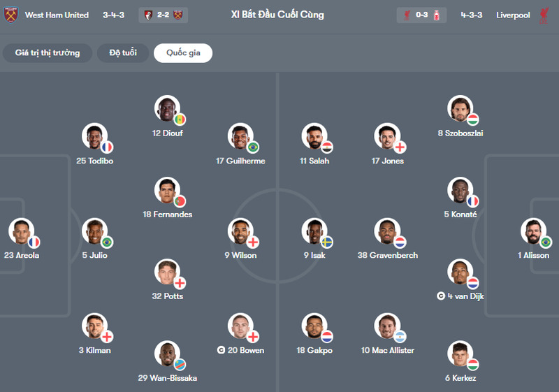Click Salah's Egypt flag icon
The height and width of the screenshot is (392, 559).
click(x=327, y=147)
